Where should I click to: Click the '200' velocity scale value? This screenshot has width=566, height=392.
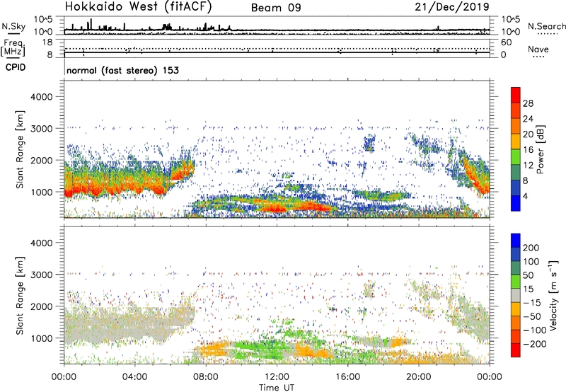pos(531,248)
